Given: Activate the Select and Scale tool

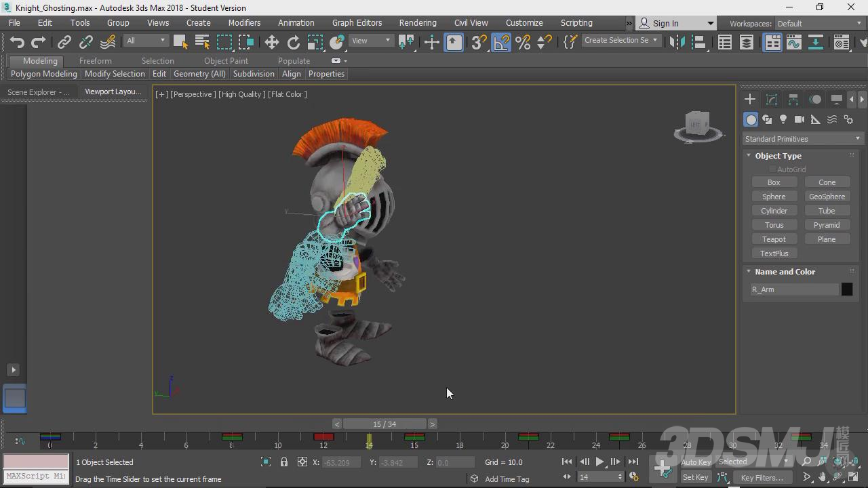Looking at the screenshot, I should click(315, 42).
